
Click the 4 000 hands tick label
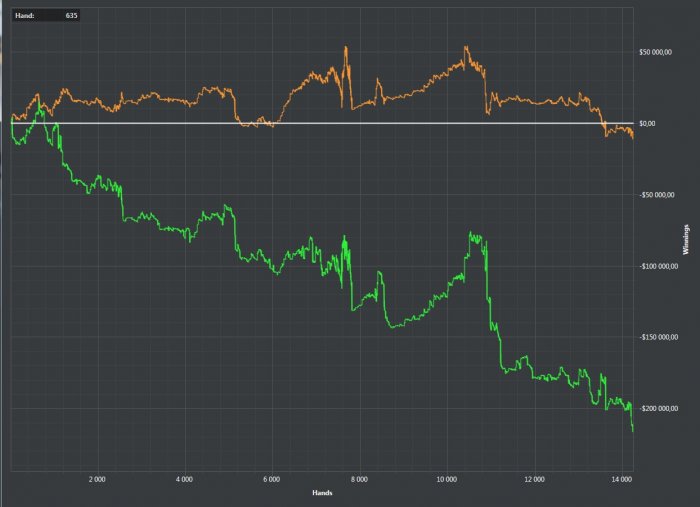pos(184,479)
